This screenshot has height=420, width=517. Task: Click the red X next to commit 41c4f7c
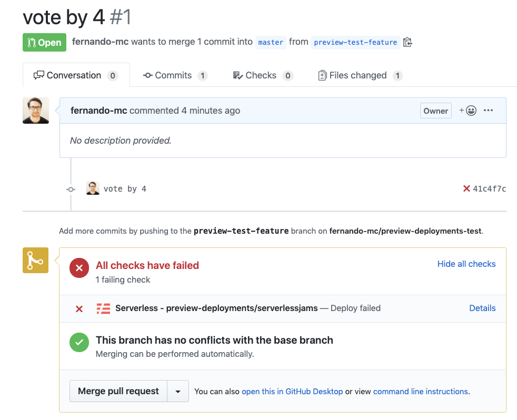(x=465, y=188)
